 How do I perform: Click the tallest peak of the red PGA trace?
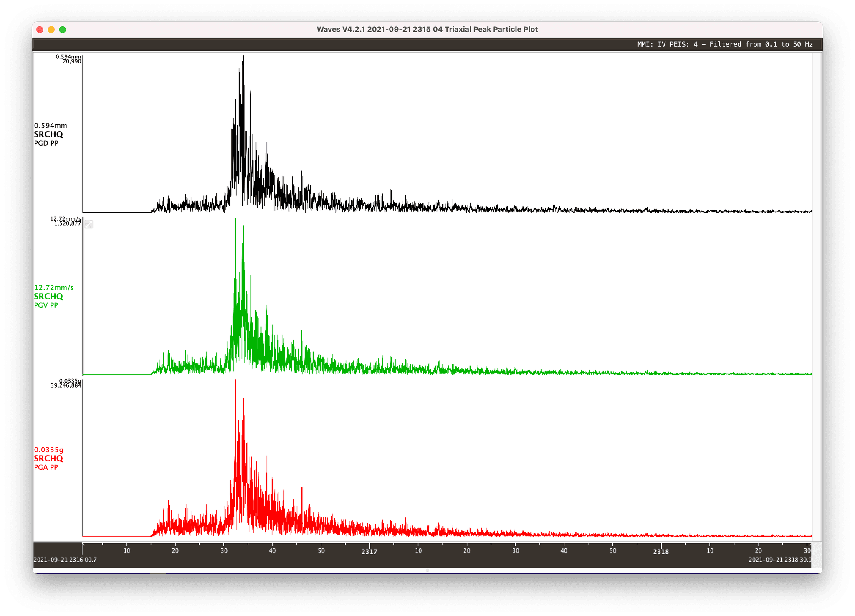(x=235, y=381)
